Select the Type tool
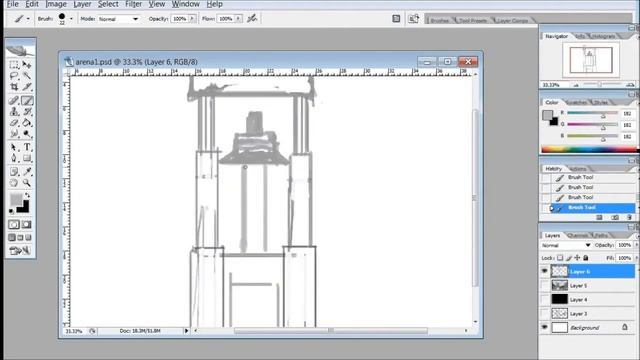 tap(27, 147)
